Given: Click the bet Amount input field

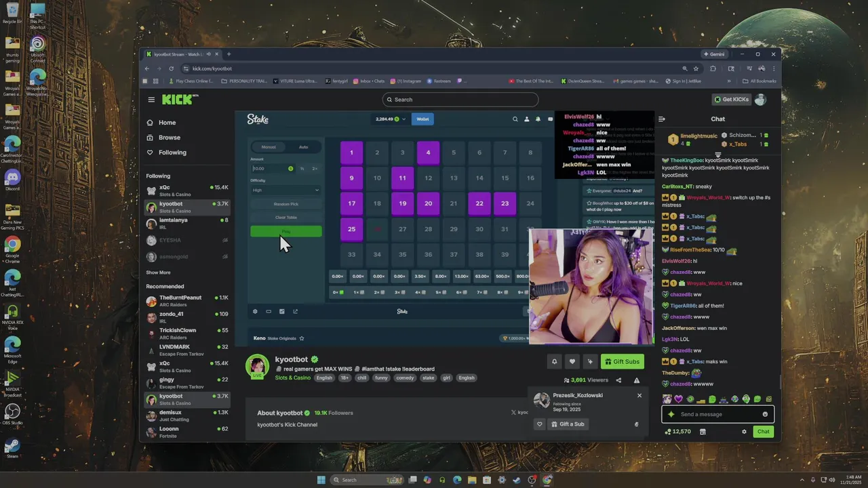Looking at the screenshot, I should (x=273, y=169).
